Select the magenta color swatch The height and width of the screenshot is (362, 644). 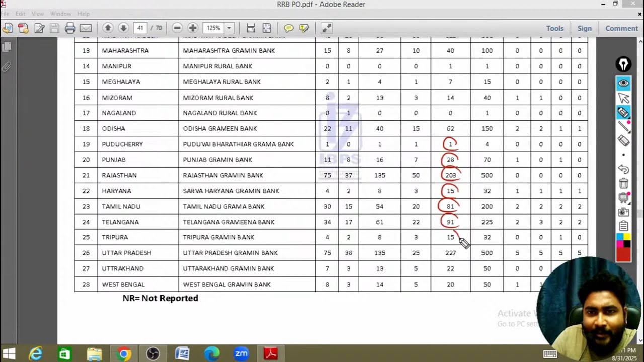pos(620,244)
